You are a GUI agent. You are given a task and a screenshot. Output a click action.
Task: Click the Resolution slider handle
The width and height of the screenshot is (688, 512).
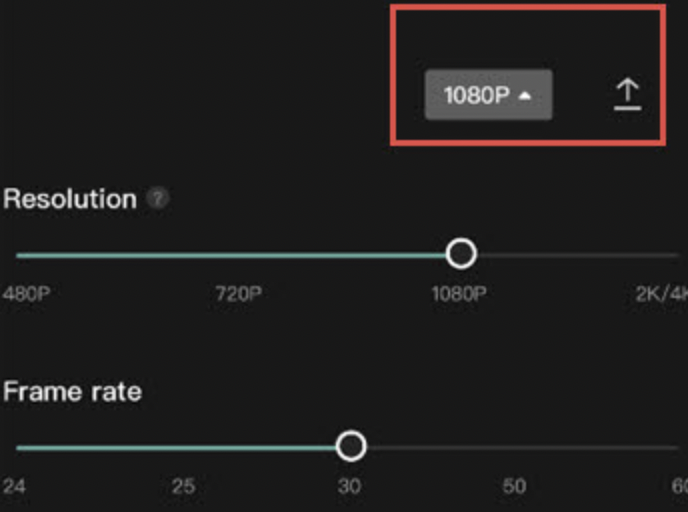tap(461, 254)
